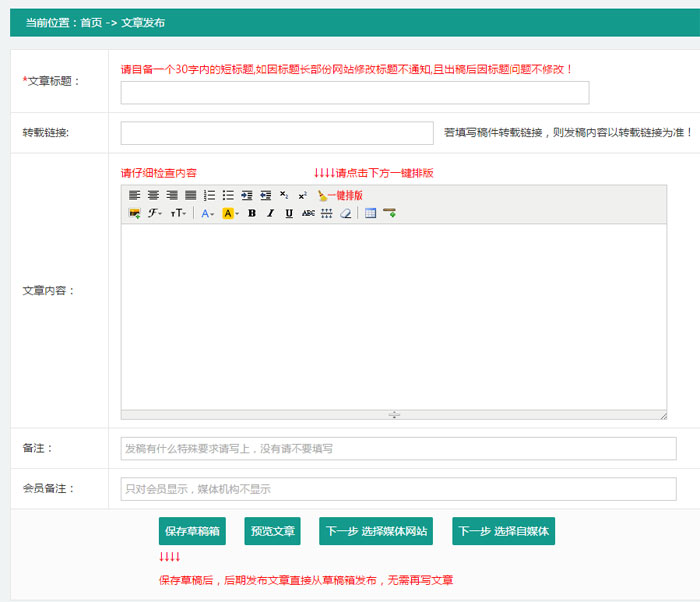Click the 预览文章 button
This screenshot has height=602, width=700.
coord(272,531)
